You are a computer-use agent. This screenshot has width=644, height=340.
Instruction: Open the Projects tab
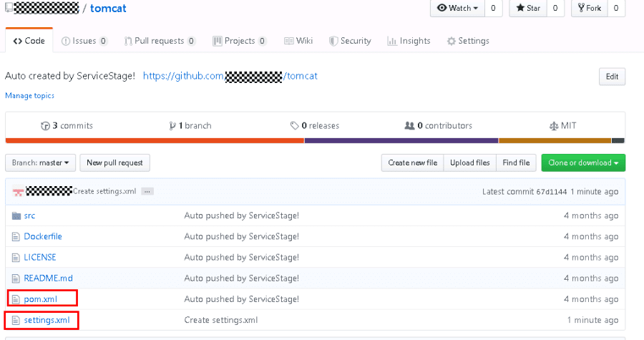click(240, 41)
